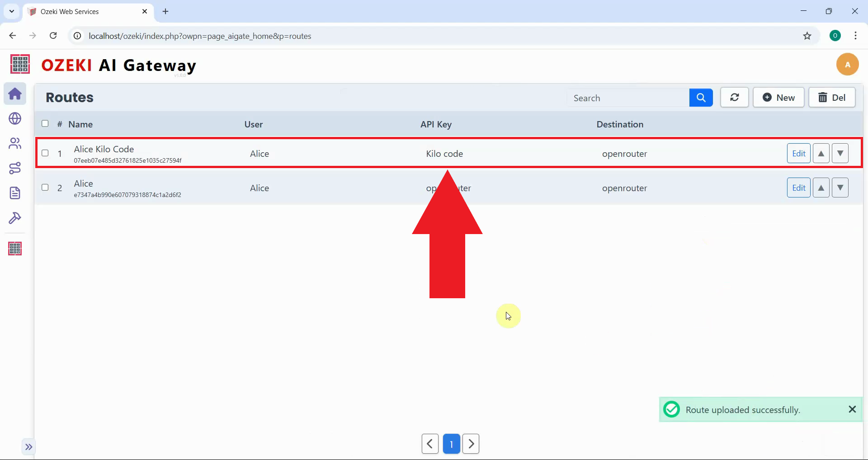
Task: Dismiss the Route uploaded successfully notification
Action: (x=853, y=409)
